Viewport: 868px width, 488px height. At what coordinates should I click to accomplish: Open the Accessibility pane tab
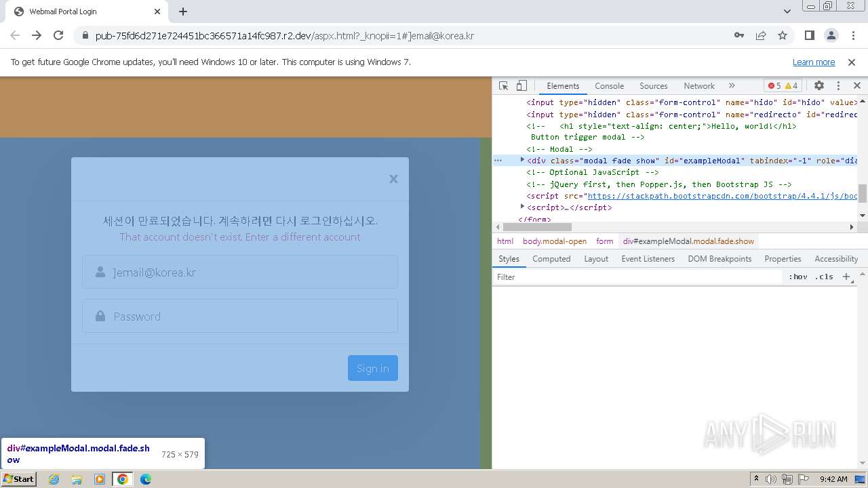coord(836,259)
